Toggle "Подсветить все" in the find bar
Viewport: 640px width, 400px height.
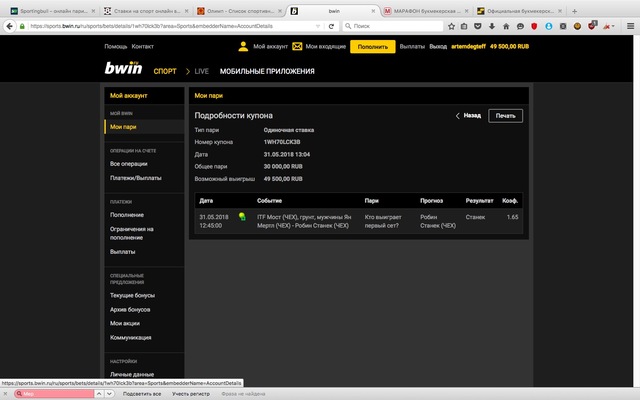click(x=142, y=394)
